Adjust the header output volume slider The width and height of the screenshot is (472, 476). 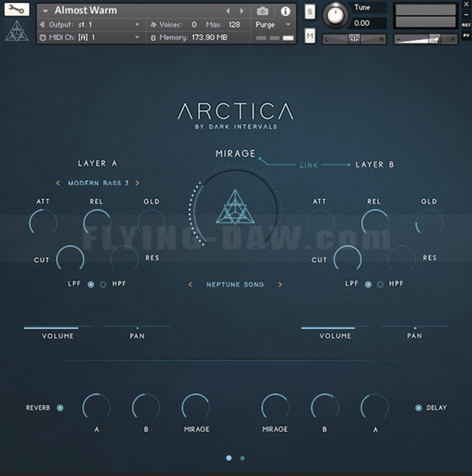coord(425,39)
